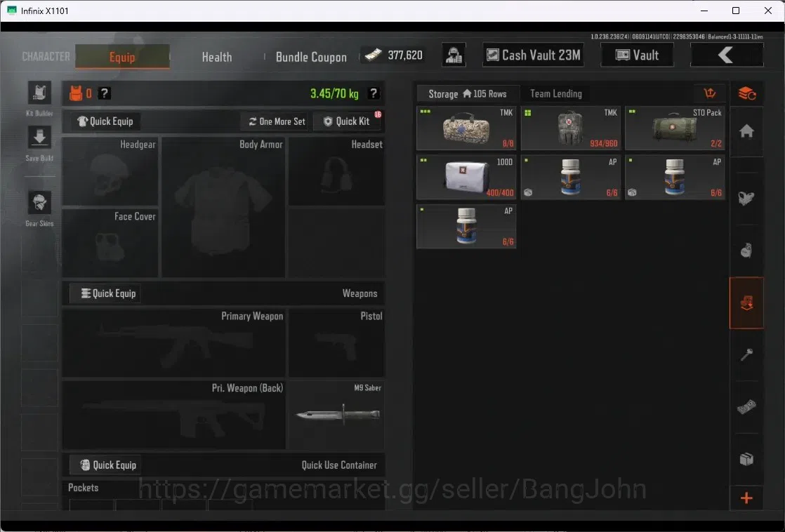Select the STO Pack 2/2 item
The height and width of the screenshot is (532, 785).
(x=674, y=128)
